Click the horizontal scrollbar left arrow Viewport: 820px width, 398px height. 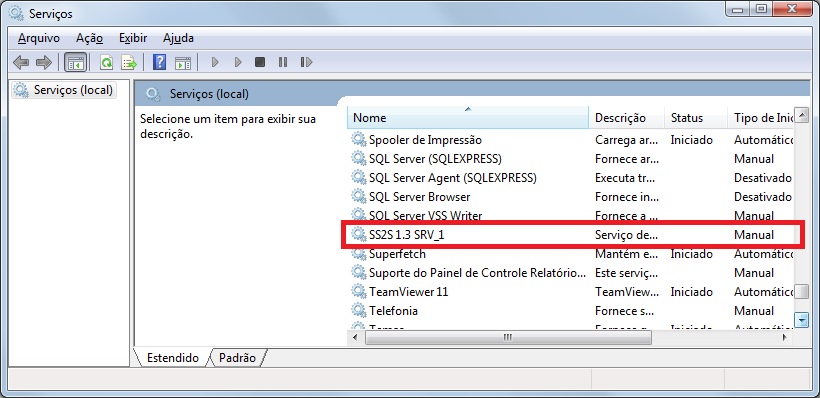point(355,338)
